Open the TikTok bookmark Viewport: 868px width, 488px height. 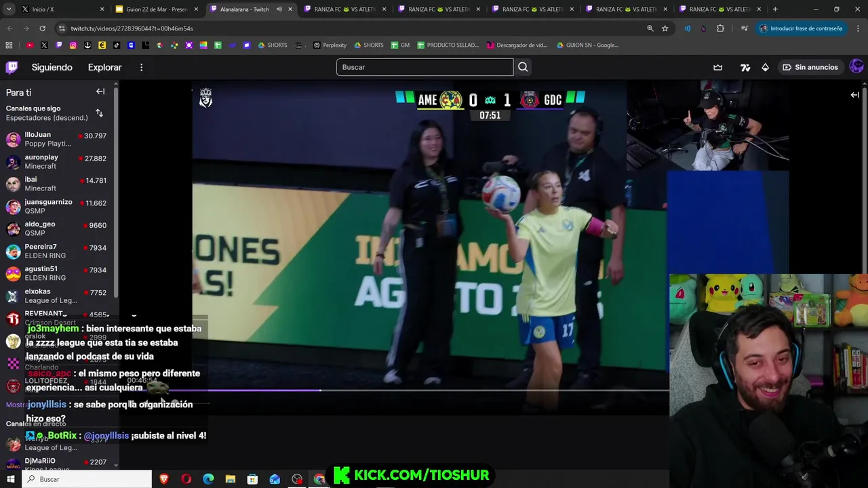[117, 45]
